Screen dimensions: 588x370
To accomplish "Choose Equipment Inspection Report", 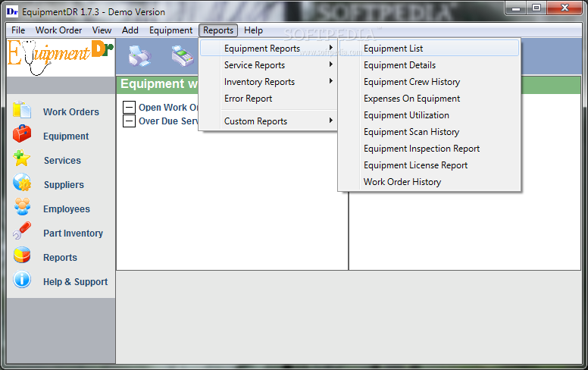I will [x=429, y=148].
